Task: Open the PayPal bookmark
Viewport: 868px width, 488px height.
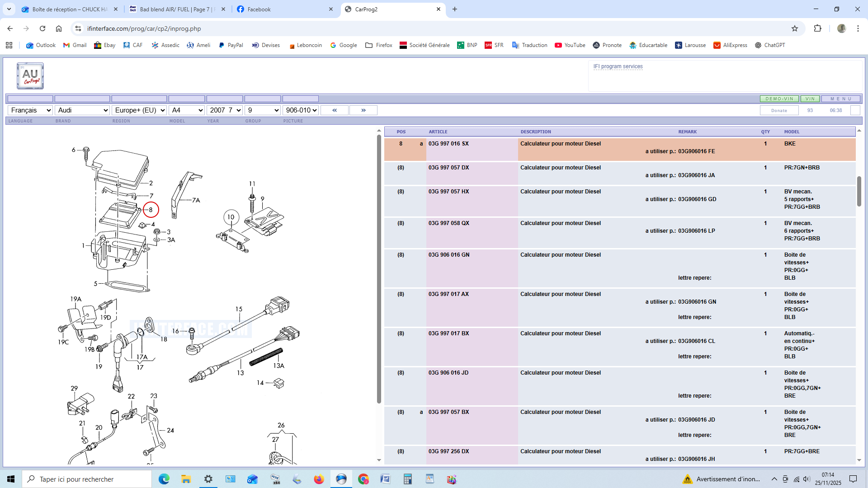Action: click(231, 45)
